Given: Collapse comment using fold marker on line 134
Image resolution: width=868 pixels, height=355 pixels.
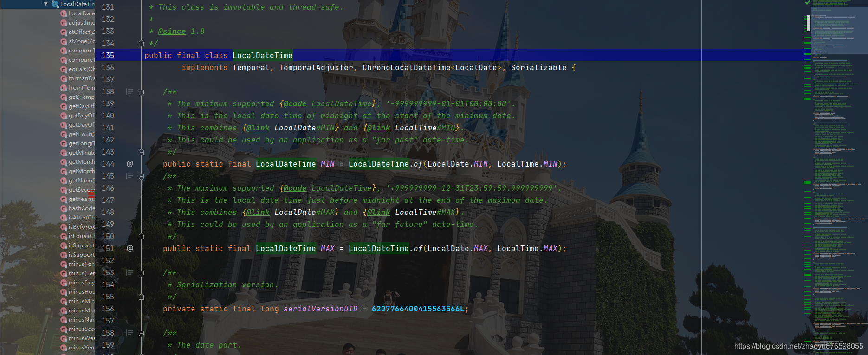Looking at the screenshot, I should 141,44.
